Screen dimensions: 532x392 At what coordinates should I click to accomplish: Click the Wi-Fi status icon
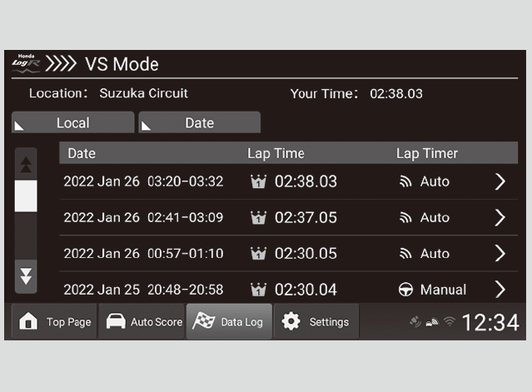click(449, 322)
